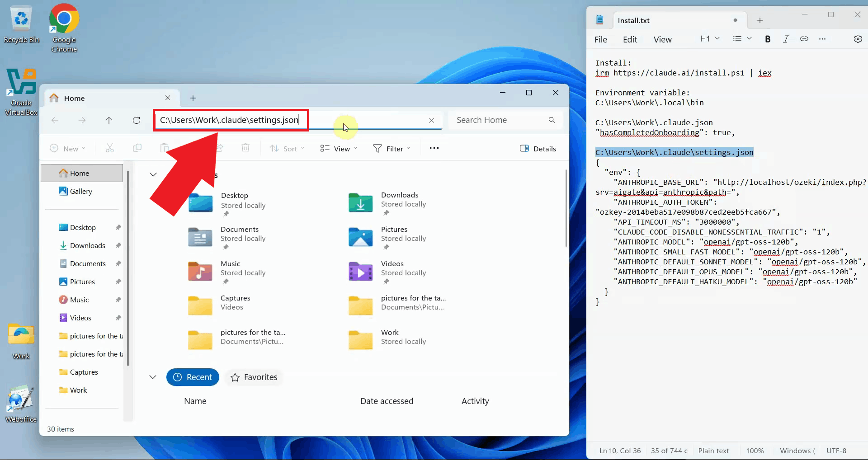Image resolution: width=868 pixels, height=460 pixels.
Task: Toggle italic formatting
Action: pos(786,39)
